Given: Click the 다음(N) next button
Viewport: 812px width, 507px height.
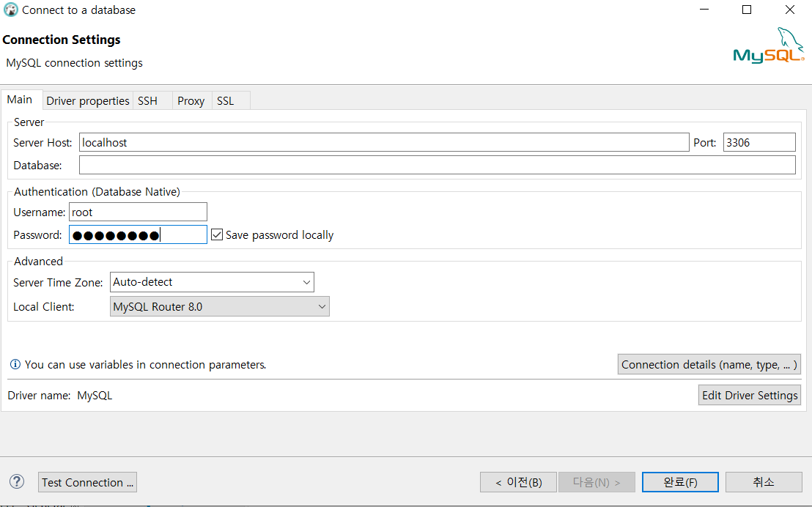Looking at the screenshot, I should [x=597, y=482].
